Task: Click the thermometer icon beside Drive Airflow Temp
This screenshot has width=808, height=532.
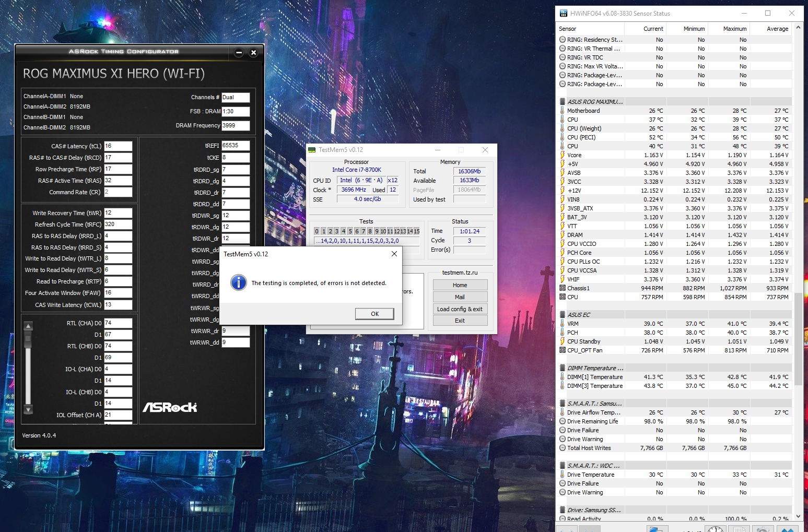Action: click(x=563, y=412)
